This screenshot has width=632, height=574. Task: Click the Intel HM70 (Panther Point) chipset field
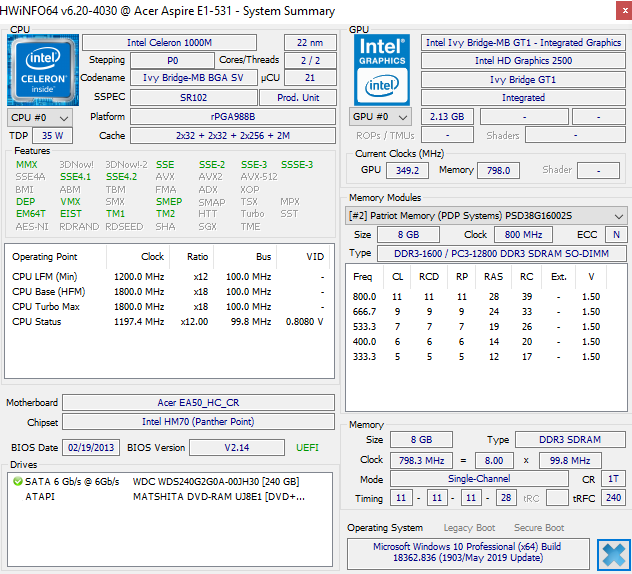click(x=198, y=422)
